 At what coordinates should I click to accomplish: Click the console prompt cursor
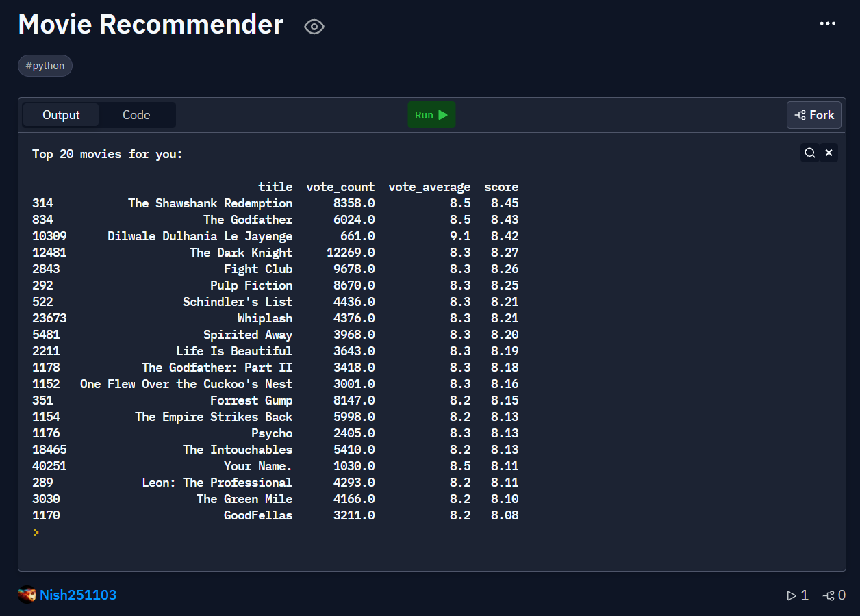[36, 532]
